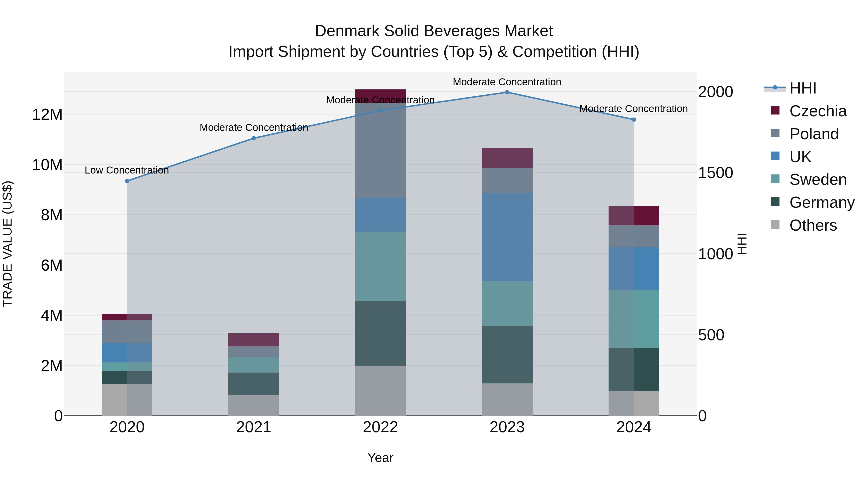Toggle the Others legend entry
Screen dimensions: 868x488
[804, 225]
